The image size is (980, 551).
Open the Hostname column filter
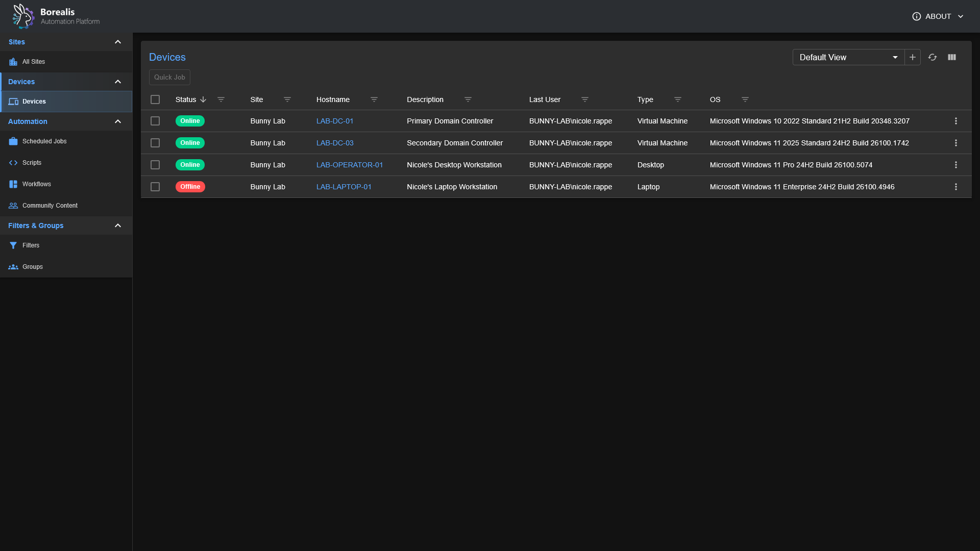pyautogui.click(x=375, y=99)
